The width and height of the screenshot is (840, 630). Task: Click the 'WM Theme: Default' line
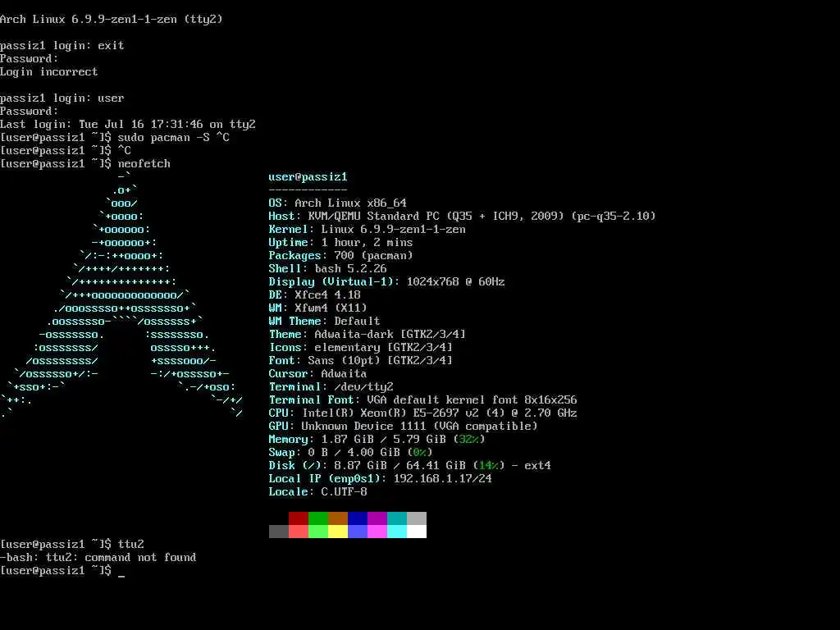[x=325, y=322]
